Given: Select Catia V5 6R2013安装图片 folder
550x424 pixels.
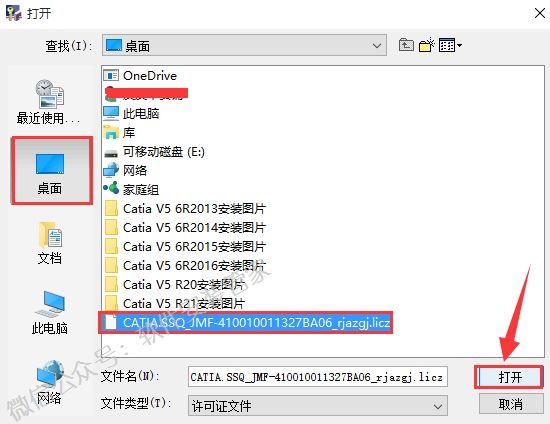Looking at the screenshot, I should [185, 209].
